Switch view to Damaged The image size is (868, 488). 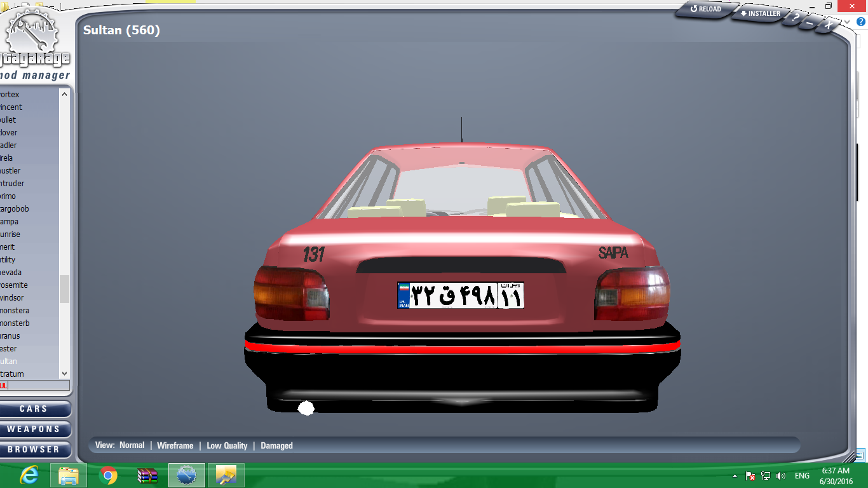[276, 445]
